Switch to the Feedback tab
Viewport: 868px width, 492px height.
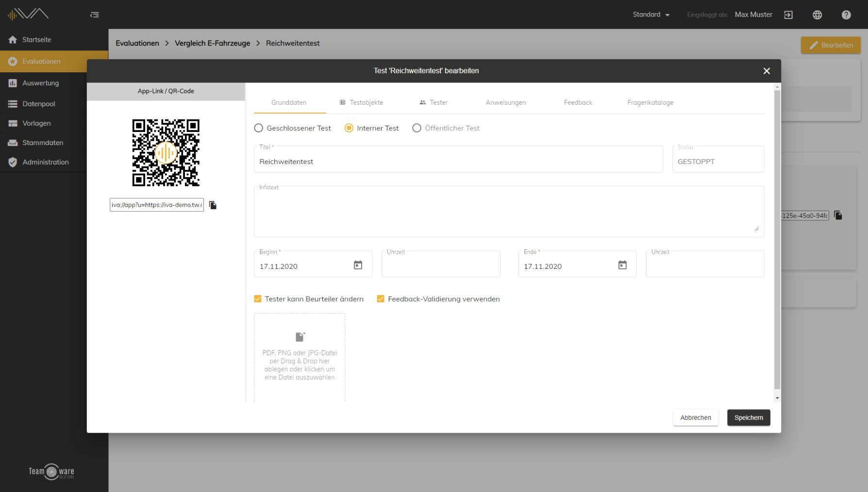[578, 102]
